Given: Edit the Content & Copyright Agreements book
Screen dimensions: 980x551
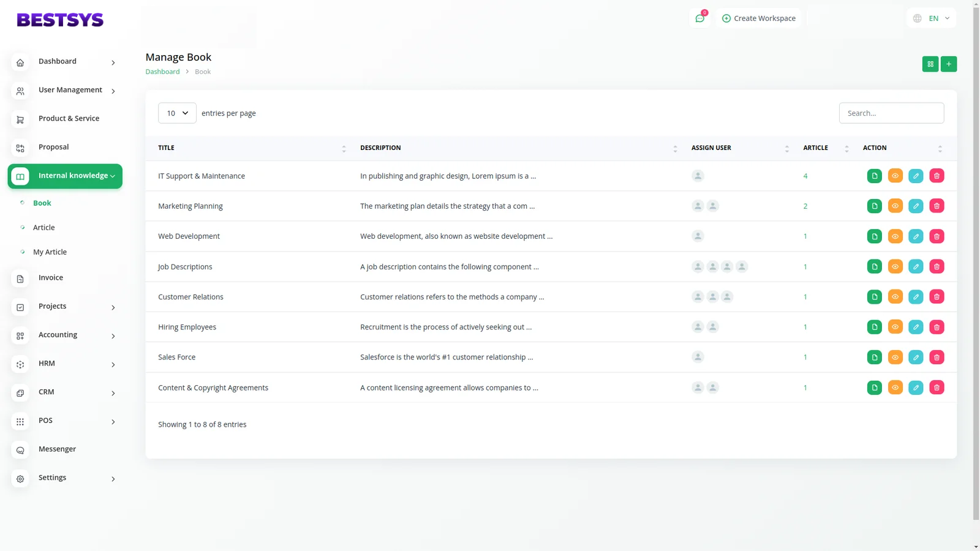Looking at the screenshot, I should 916,388.
